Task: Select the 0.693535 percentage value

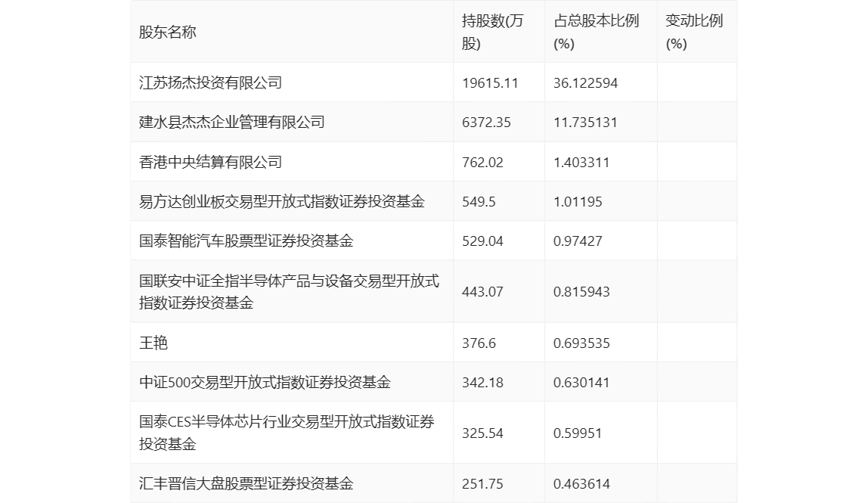Action: coord(581,343)
